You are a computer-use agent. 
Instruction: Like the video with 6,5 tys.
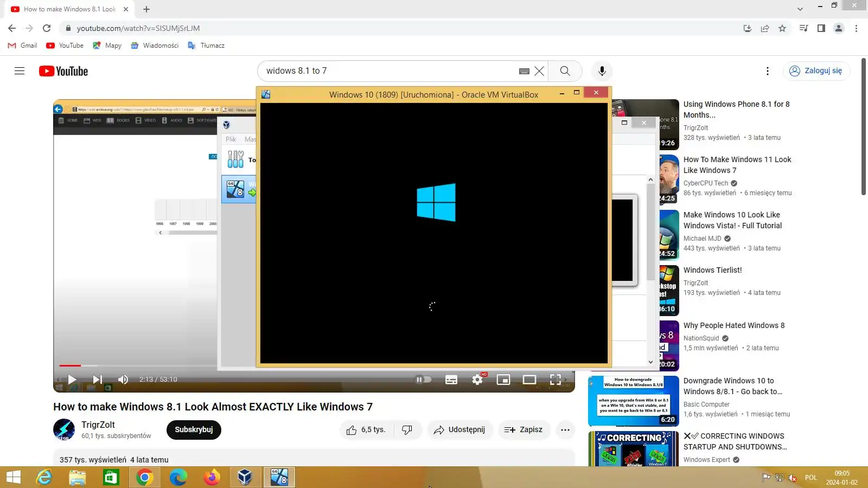pyautogui.click(x=366, y=430)
